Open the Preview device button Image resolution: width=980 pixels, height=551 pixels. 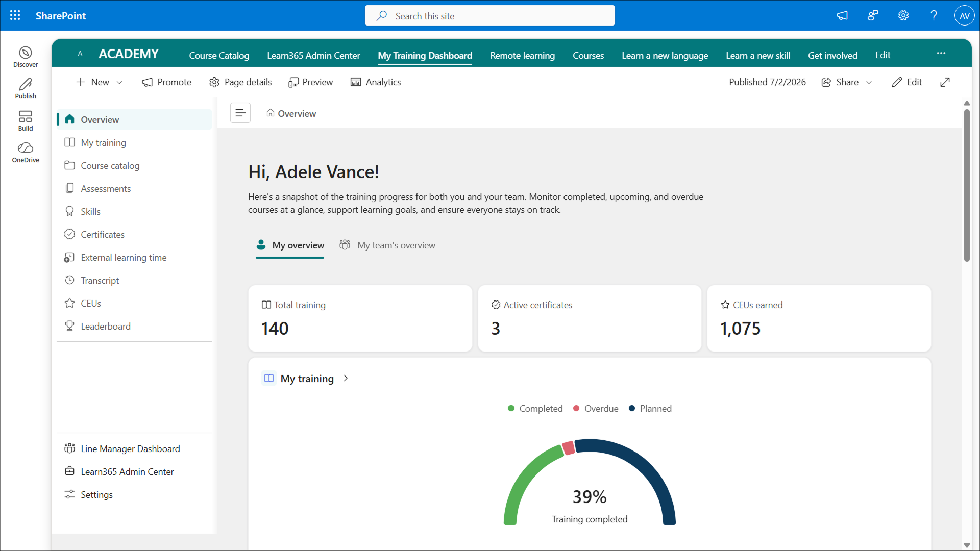coord(310,82)
